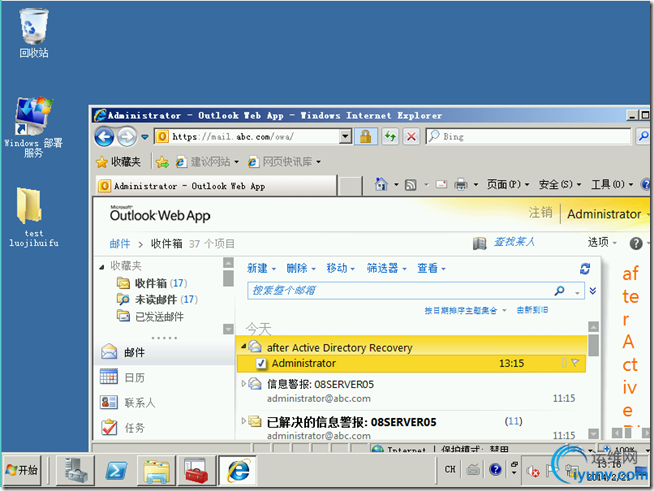The width and height of the screenshot is (654, 491).
Task: Open the address book icon near Find Someone
Action: click(479, 243)
